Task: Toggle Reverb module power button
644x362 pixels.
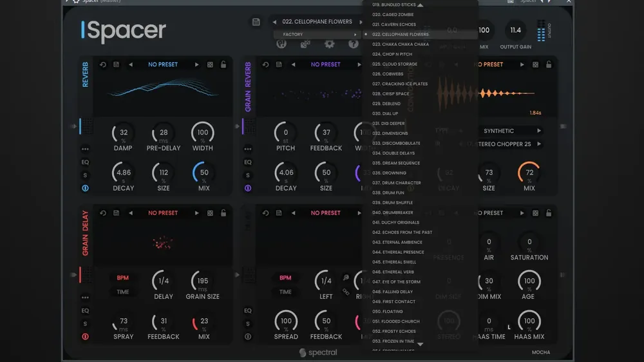Action: [x=85, y=188]
